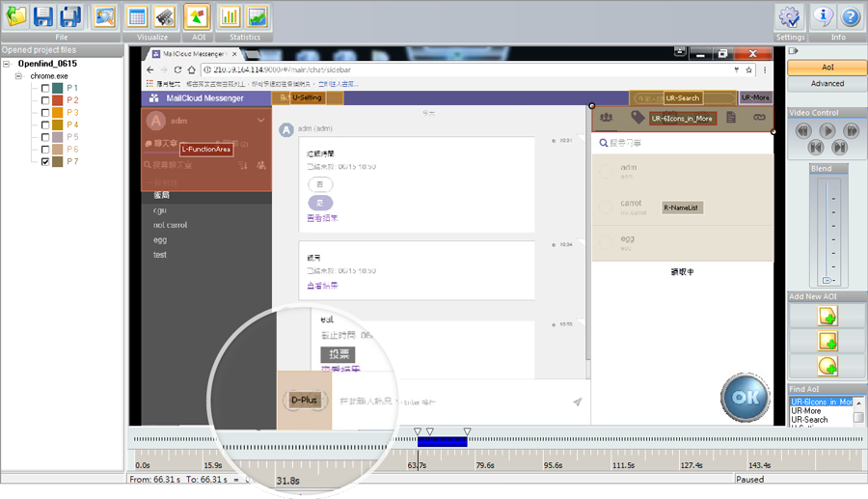Open the bar chart statistics icon
Image resolution: width=868 pixels, height=499 pixels.
(x=230, y=16)
